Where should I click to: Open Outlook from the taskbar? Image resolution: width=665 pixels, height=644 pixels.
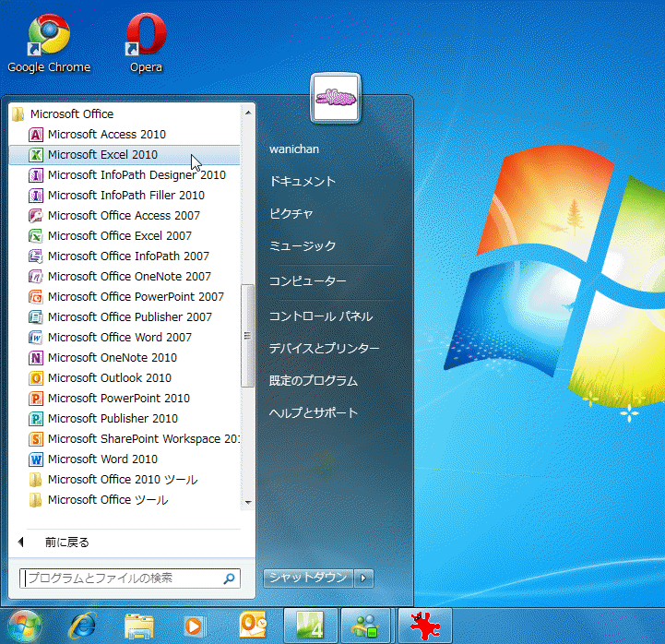pos(253,626)
